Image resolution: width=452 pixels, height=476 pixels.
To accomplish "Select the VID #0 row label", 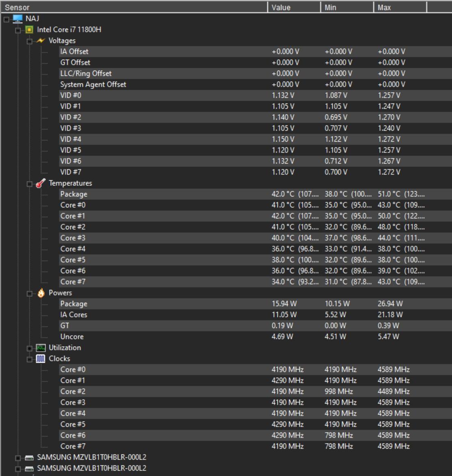I will pyautogui.click(x=71, y=95).
